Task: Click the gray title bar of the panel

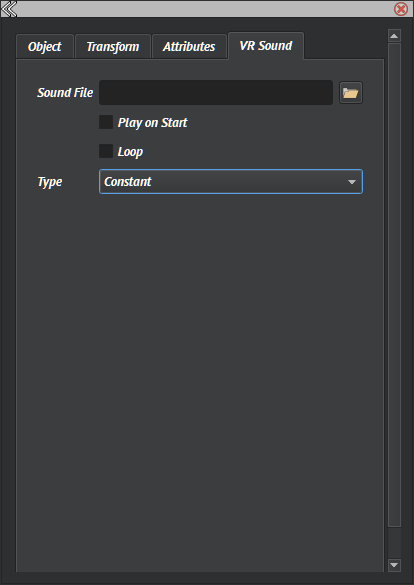Action: [205, 9]
